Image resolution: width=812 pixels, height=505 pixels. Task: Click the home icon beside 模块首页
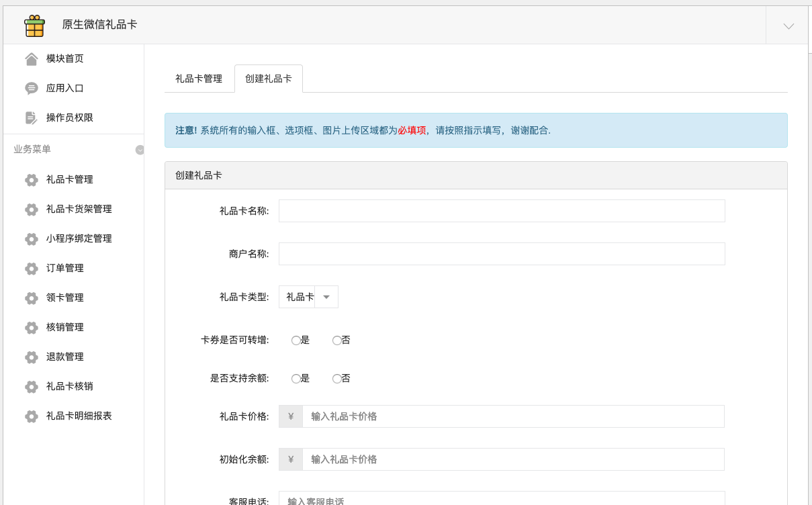tap(32, 59)
